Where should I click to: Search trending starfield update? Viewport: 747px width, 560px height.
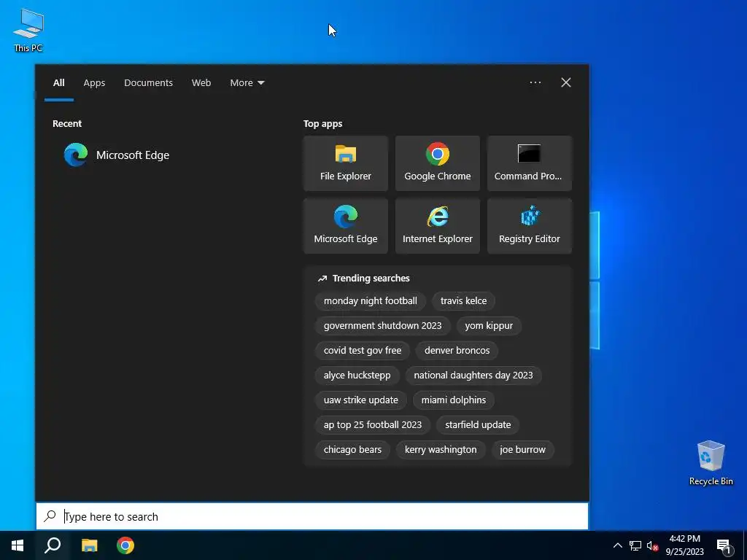coord(478,425)
